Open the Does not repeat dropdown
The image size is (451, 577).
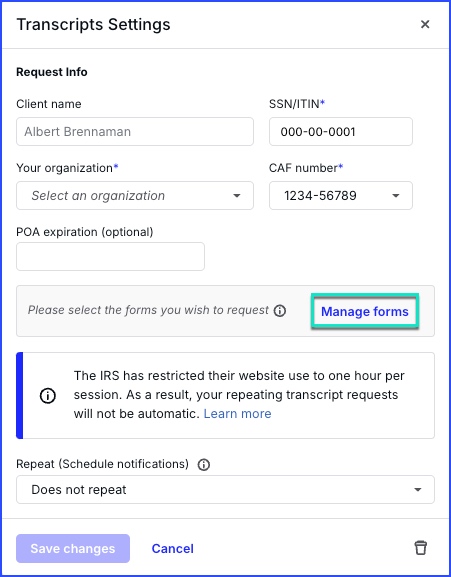click(225, 490)
